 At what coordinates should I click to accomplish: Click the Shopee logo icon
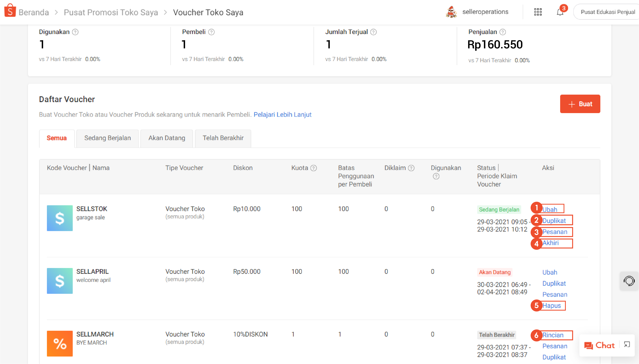coord(10,11)
